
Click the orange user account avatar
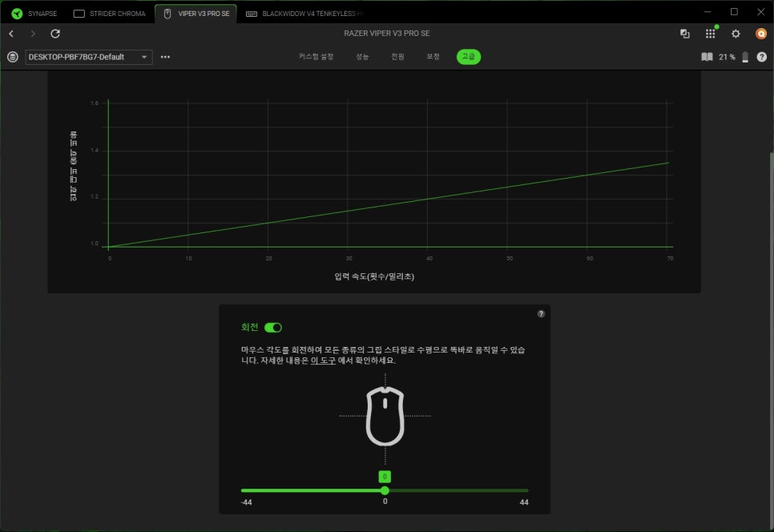click(761, 34)
